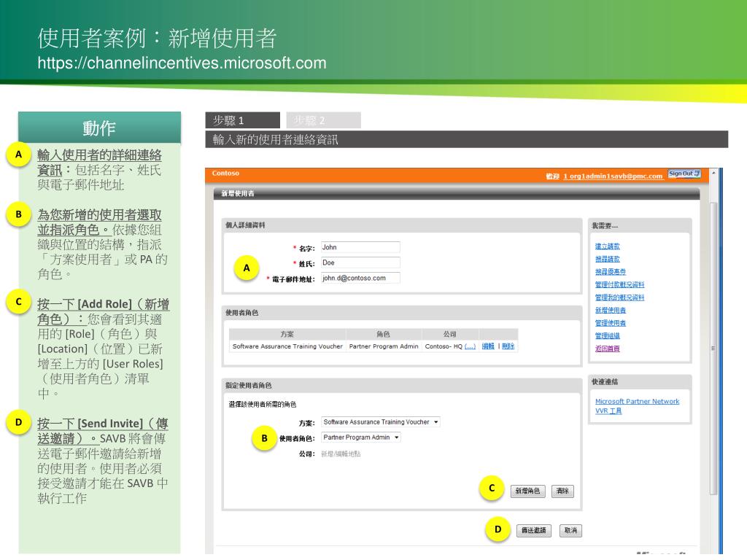Click the 新增/編輯地點 company link
Screen dimensions: 747x560
(341, 454)
